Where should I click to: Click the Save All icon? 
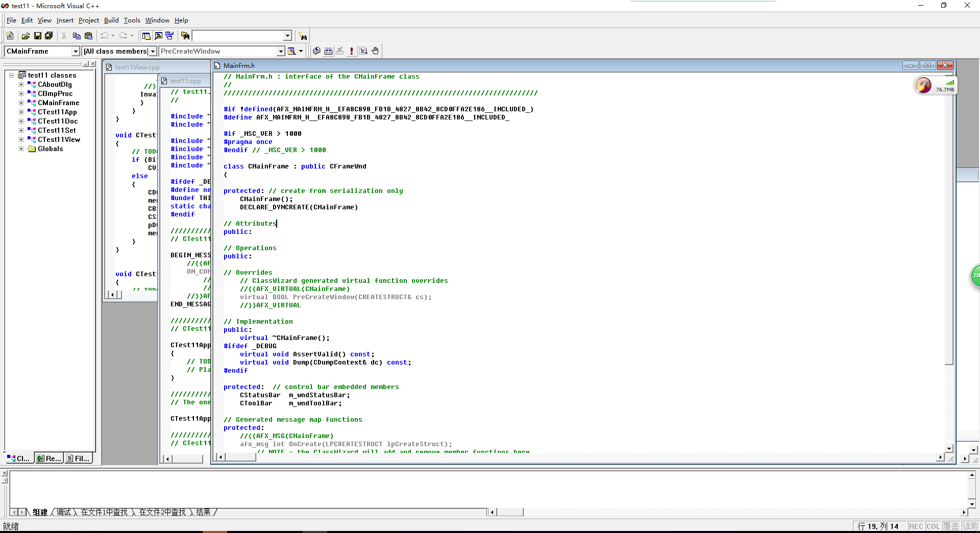point(49,36)
